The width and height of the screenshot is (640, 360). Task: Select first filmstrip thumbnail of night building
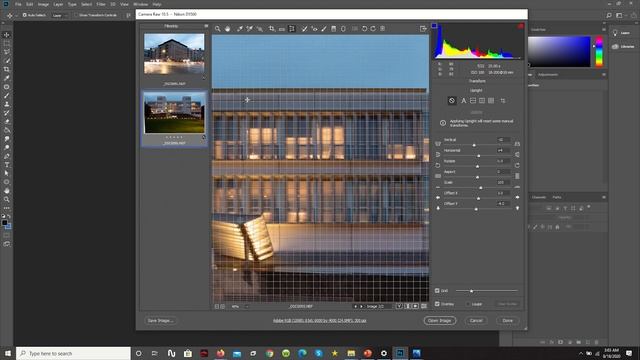(x=174, y=54)
